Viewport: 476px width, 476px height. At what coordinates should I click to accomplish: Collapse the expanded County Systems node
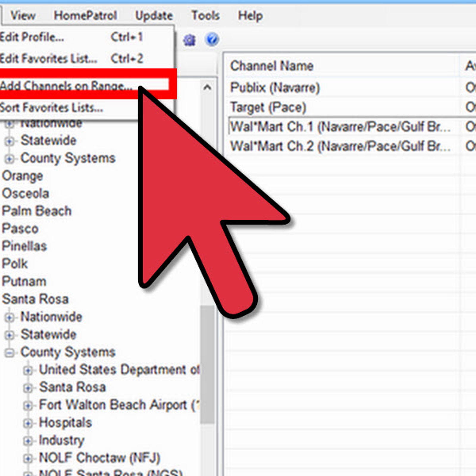tap(9, 353)
